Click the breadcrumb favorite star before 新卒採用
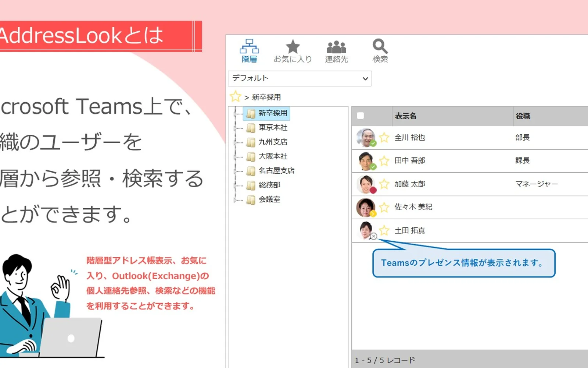The image size is (588, 368). tap(235, 97)
